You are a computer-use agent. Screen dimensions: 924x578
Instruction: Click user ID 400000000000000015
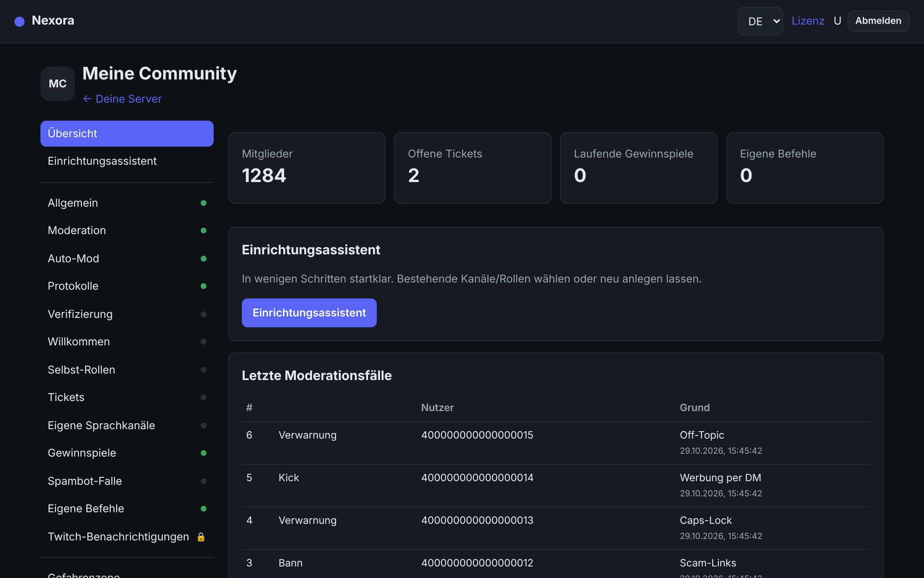click(477, 435)
